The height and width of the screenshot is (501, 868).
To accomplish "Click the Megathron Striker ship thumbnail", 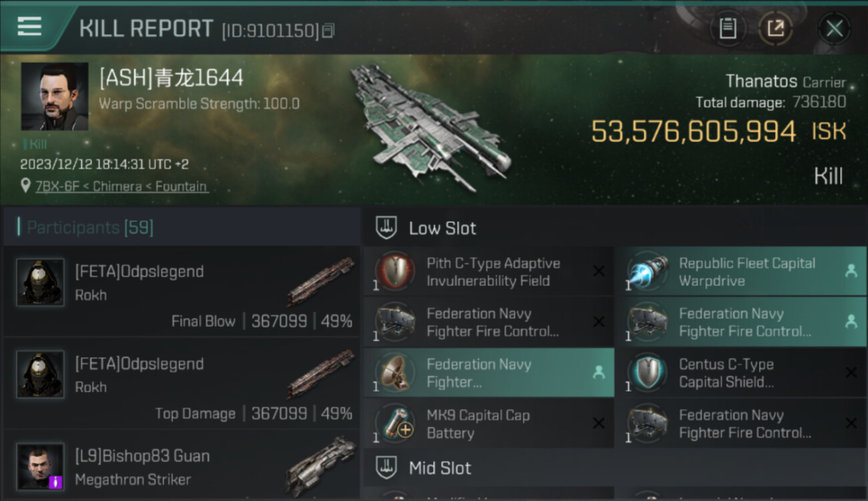I will [x=320, y=466].
